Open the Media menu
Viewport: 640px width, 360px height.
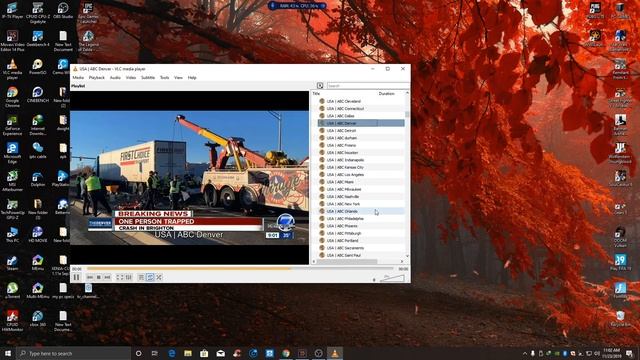click(x=78, y=78)
